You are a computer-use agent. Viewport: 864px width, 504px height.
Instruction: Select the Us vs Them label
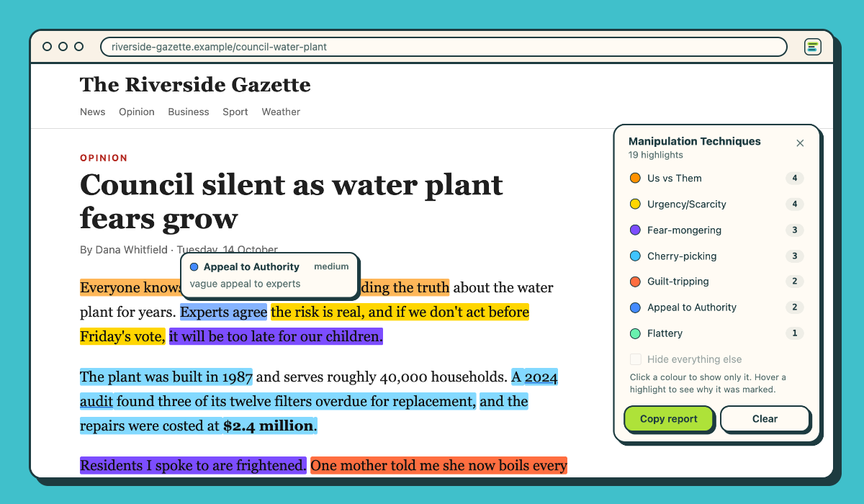[674, 178]
